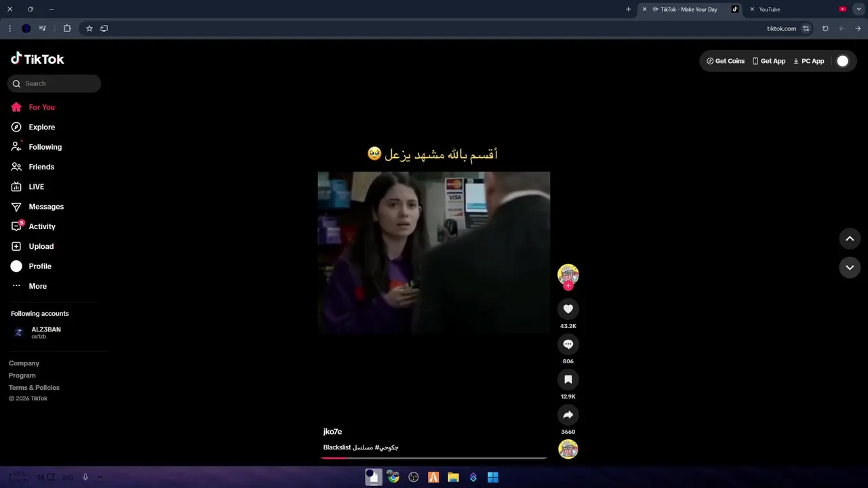Image resolution: width=868 pixels, height=488 pixels.
Task: Expand Terms & Policies footer section
Action: [34, 388]
